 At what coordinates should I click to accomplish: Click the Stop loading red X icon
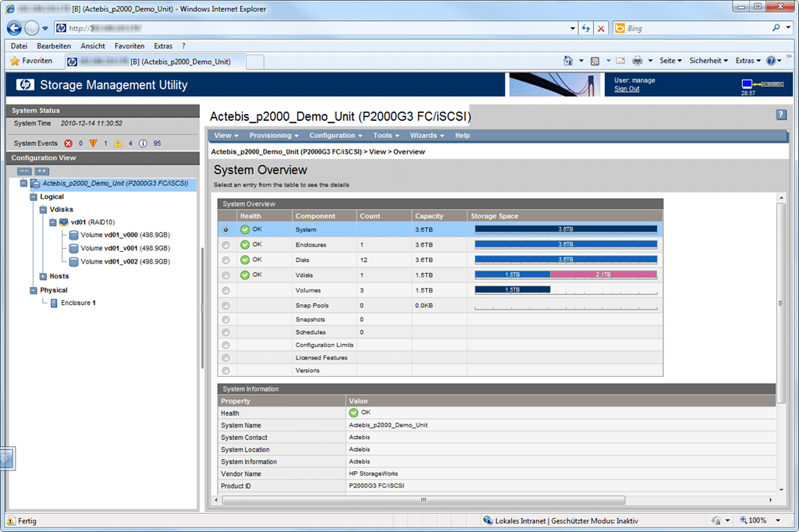pyautogui.click(x=601, y=29)
